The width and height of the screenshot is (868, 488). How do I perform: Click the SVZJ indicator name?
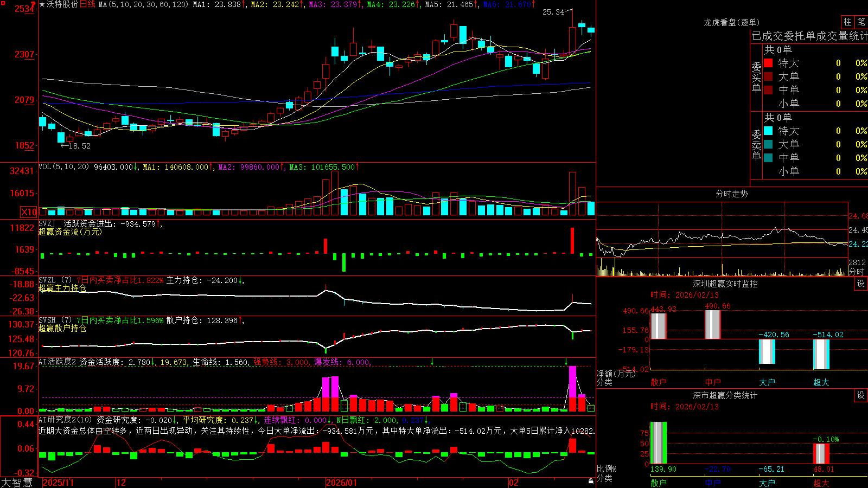pyautogui.click(x=47, y=223)
